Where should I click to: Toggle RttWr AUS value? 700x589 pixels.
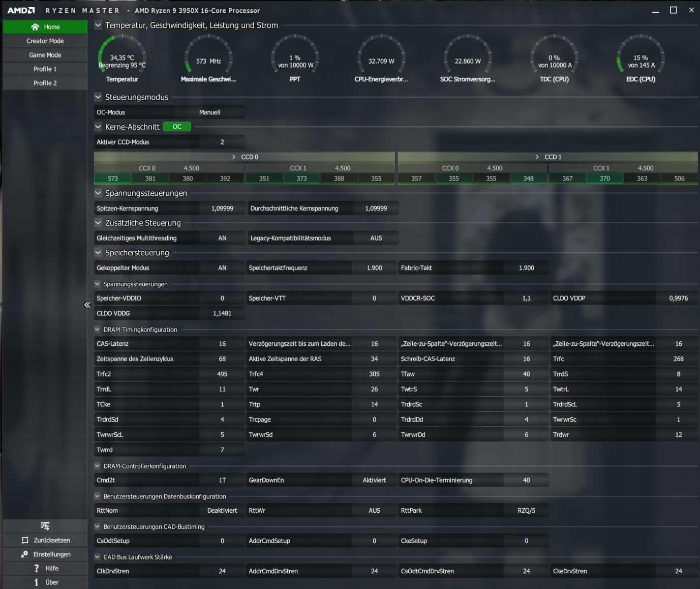pos(374,511)
